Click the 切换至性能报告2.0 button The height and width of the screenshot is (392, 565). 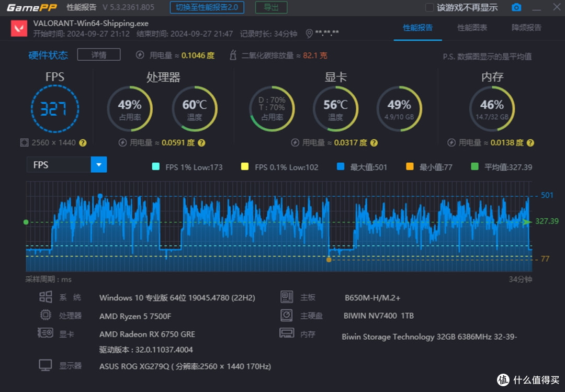[207, 7]
